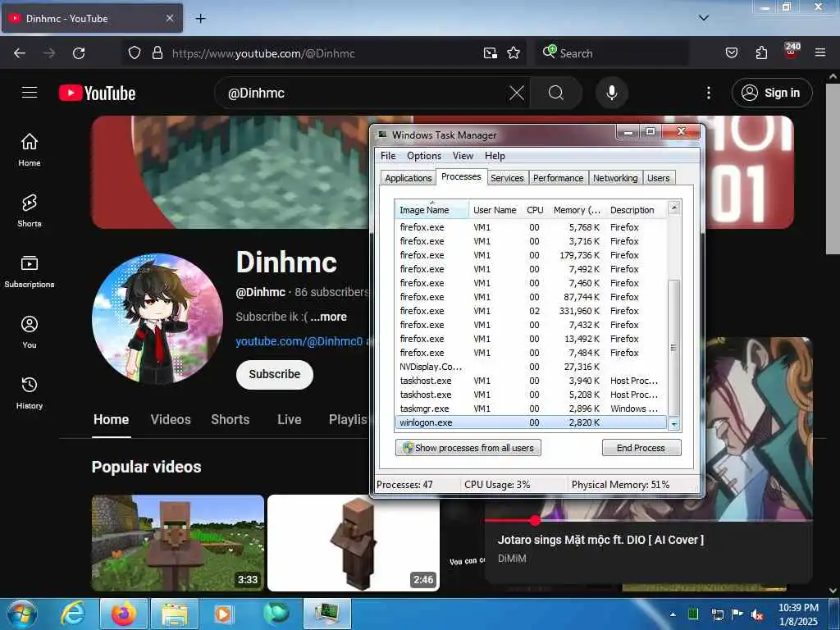Switch to Applications tab in Task Manager
This screenshot has height=630, width=840.
click(x=409, y=178)
